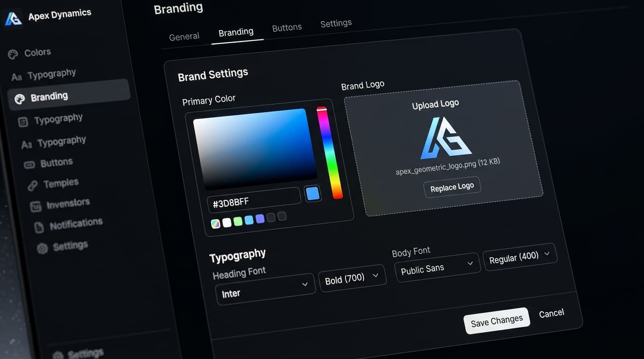Click the Branding page title at top
The height and width of the screenshot is (359, 644).
178,8
